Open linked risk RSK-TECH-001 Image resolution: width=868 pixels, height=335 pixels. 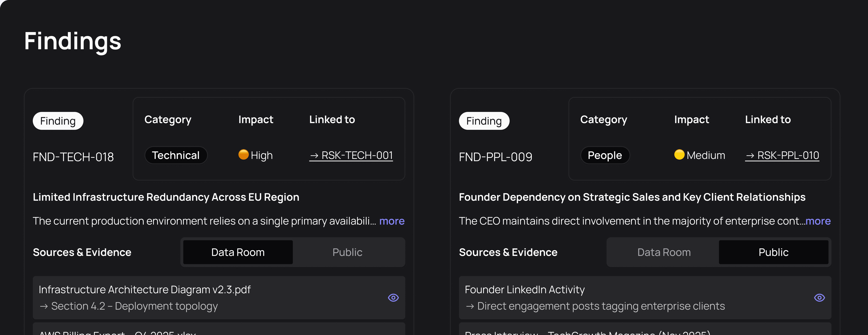[351, 155]
